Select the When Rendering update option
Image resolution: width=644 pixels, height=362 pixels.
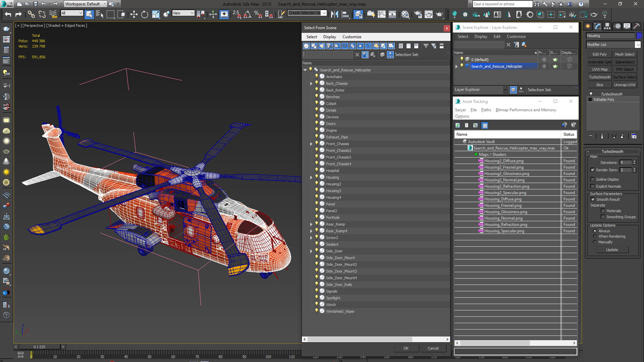point(595,236)
